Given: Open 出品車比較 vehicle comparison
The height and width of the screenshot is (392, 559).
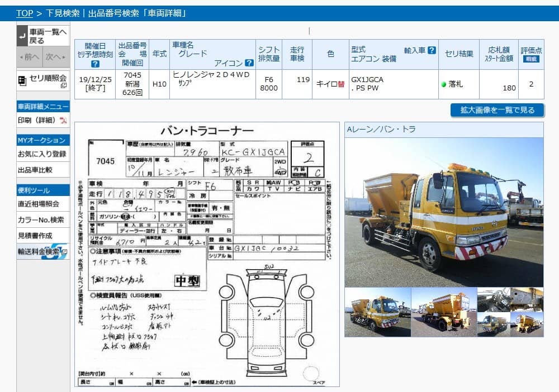Looking at the screenshot, I should coord(43,170).
